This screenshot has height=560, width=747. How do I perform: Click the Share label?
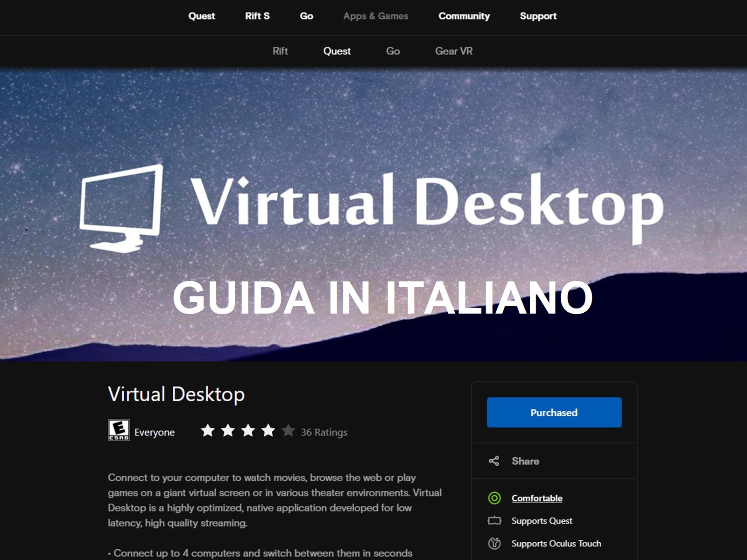coord(525,461)
